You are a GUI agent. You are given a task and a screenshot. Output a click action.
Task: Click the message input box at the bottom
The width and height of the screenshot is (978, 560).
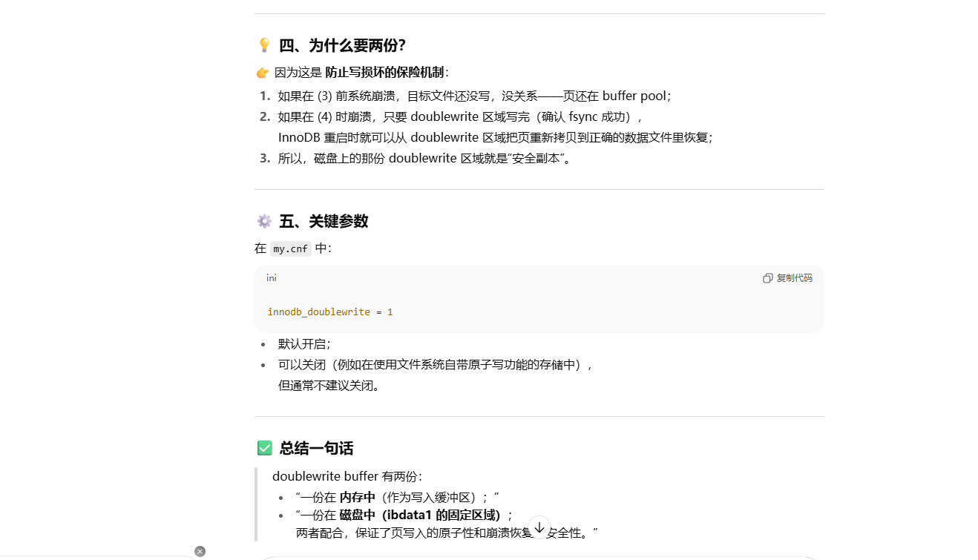539,556
